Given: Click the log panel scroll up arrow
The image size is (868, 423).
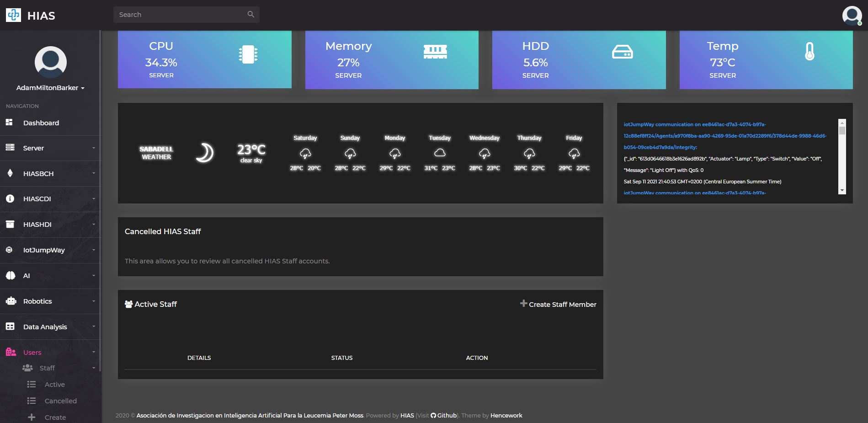Looking at the screenshot, I should [x=842, y=123].
